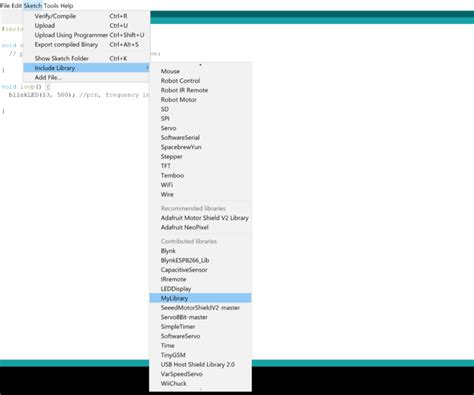Select the highlighted MyLibrary entry
This screenshot has height=395, width=474.
(x=200, y=298)
